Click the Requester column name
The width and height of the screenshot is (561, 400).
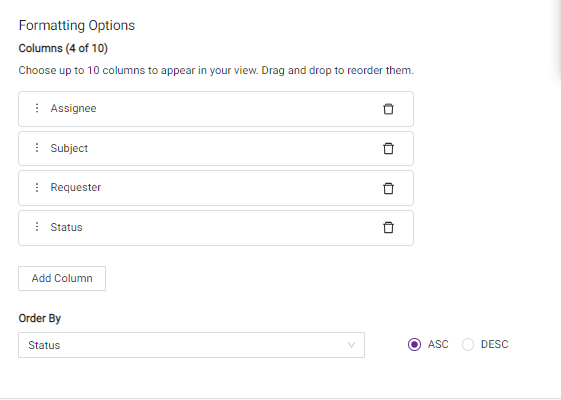pos(75,187)
